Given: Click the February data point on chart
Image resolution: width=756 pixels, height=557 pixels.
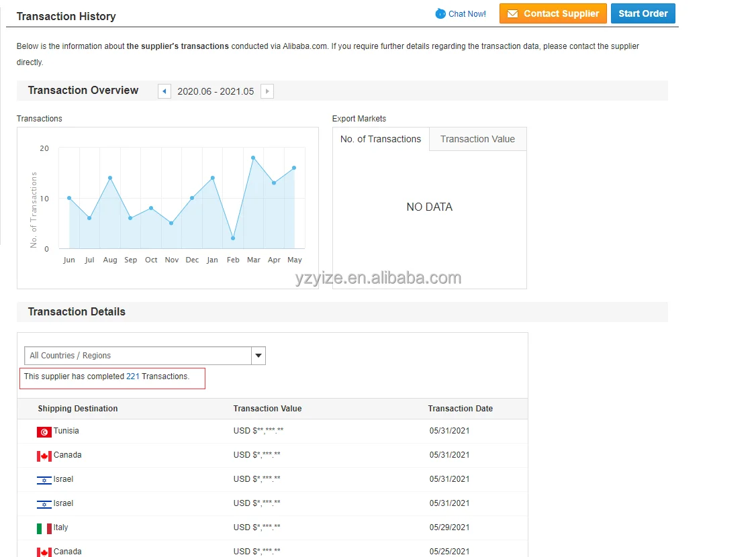Looking at the screenshot, I should (233, 238).
